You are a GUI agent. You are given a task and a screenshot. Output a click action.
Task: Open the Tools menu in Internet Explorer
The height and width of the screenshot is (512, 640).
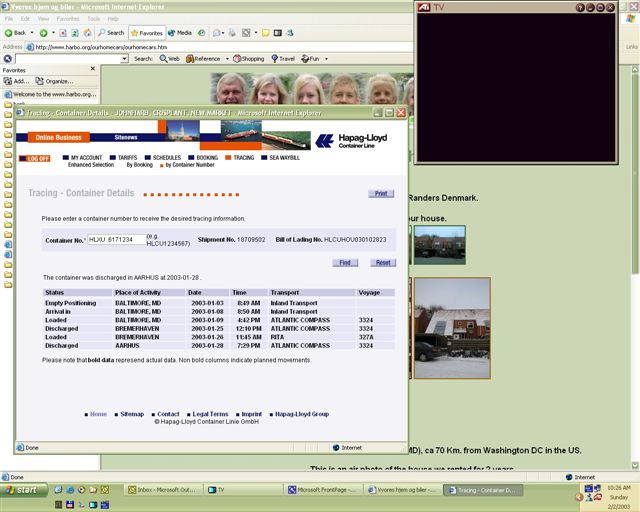(93, 19)
